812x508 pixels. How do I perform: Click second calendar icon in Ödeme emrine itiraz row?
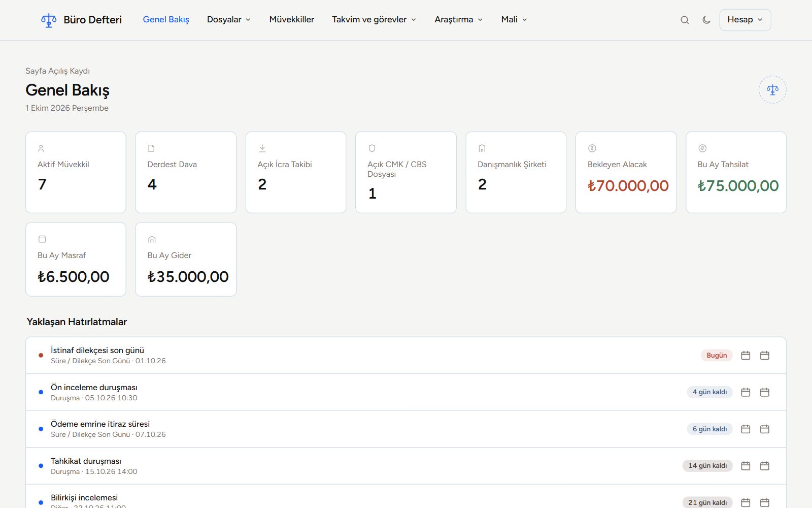click(x=765, y=429)
